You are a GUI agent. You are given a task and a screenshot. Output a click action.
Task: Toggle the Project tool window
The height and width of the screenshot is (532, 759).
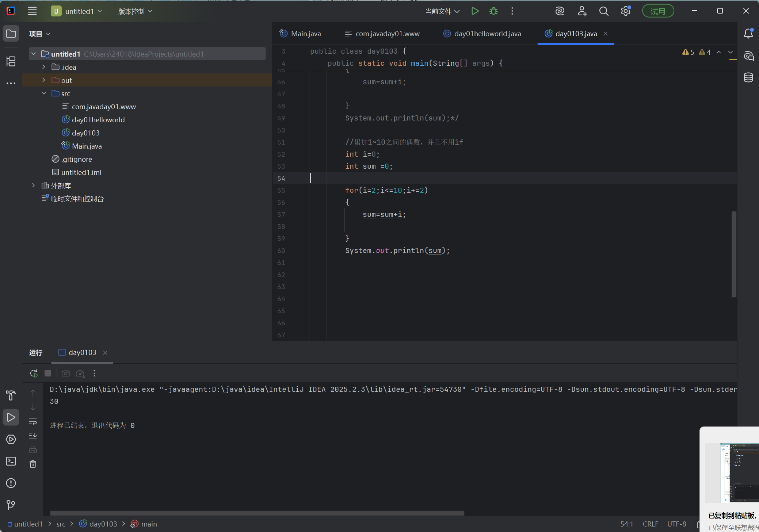11,34
